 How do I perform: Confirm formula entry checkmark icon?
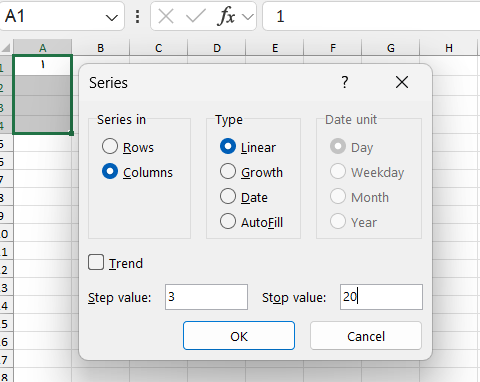(x=196, y=16)
